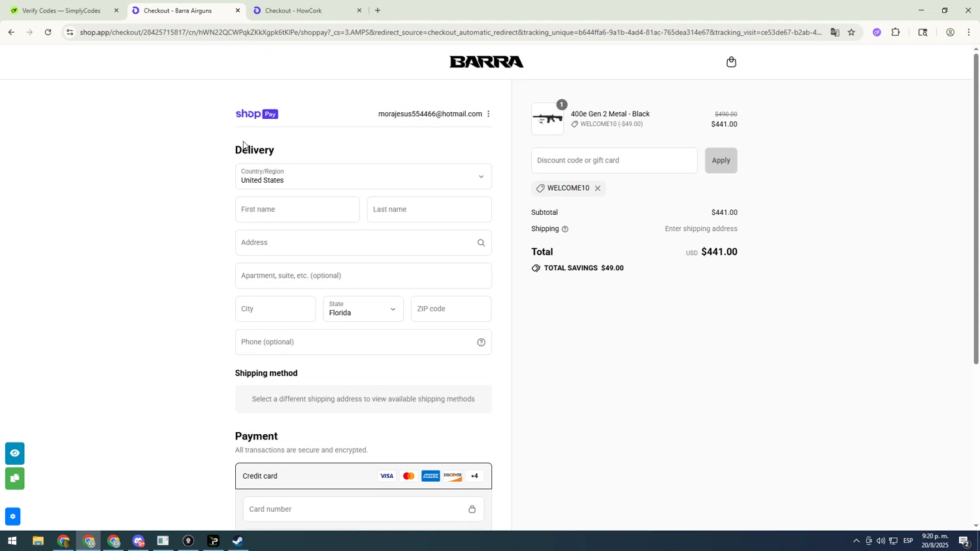Close the Verify Codes SimplyCodes tab

coord(116,10)
